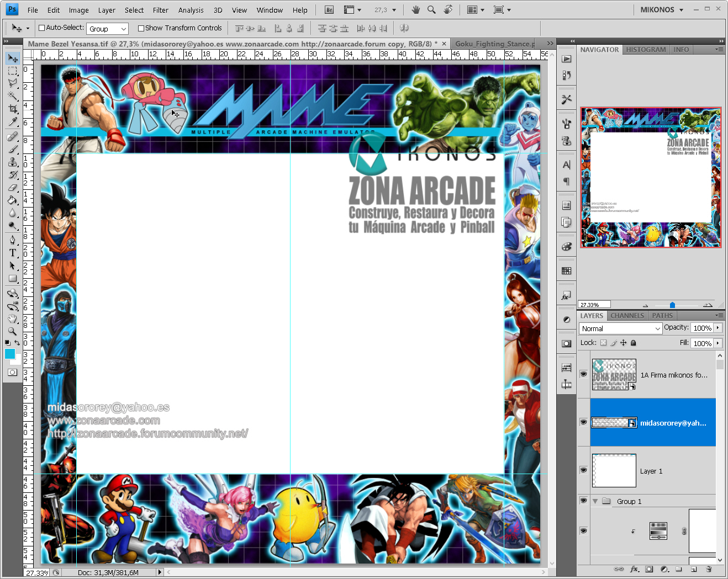Open the Actions panel icon

[566, 59]
